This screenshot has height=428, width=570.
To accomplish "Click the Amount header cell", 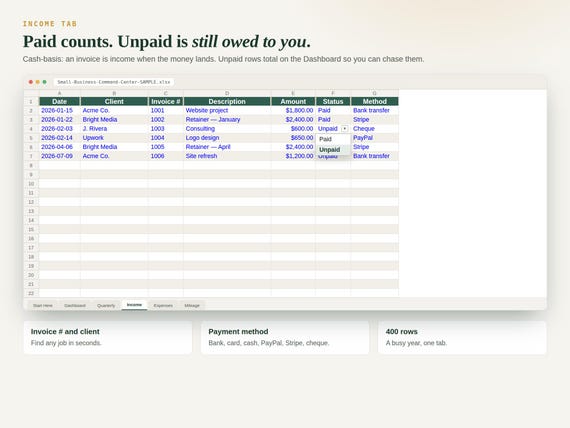I will [293, 101].
